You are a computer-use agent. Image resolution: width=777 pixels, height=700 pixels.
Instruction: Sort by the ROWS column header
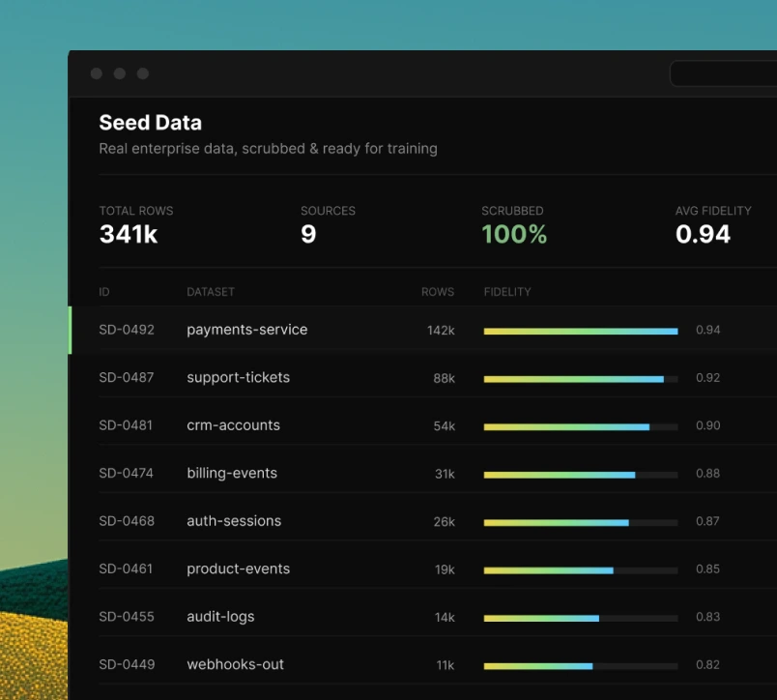tap(438, 292)
